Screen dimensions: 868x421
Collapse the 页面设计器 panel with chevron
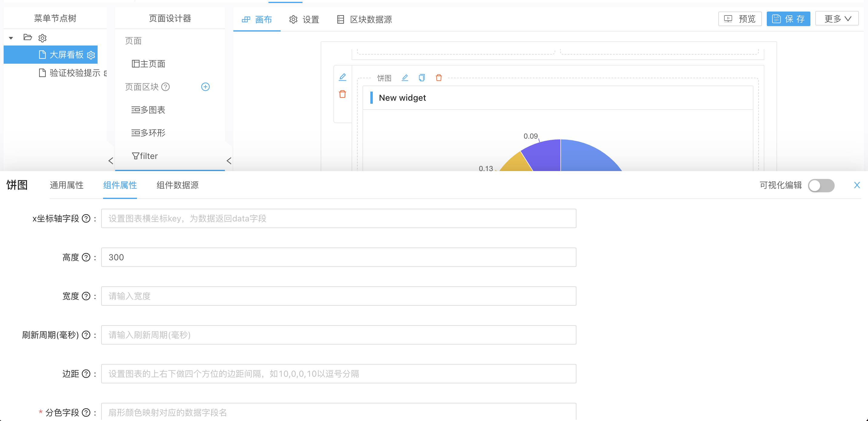[x=229, y=160]
